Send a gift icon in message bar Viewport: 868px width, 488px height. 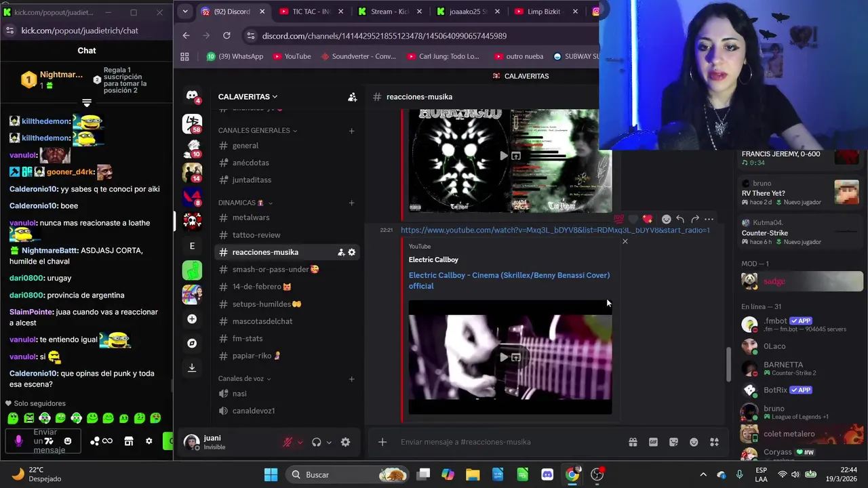tap(633, 442)
